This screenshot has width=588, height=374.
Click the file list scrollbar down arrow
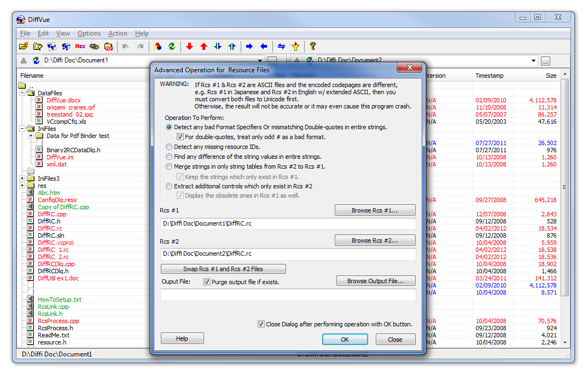pyautogui.click(x=564, y=342)
